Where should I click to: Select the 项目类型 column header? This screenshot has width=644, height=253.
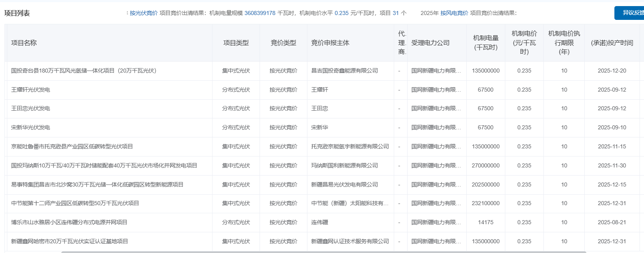pos(236,43)
